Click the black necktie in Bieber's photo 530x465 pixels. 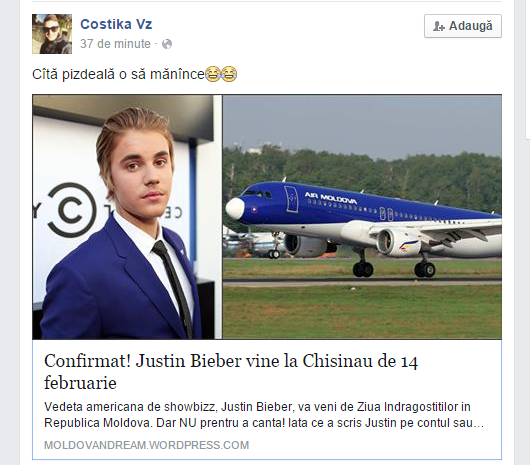(173, 287)
